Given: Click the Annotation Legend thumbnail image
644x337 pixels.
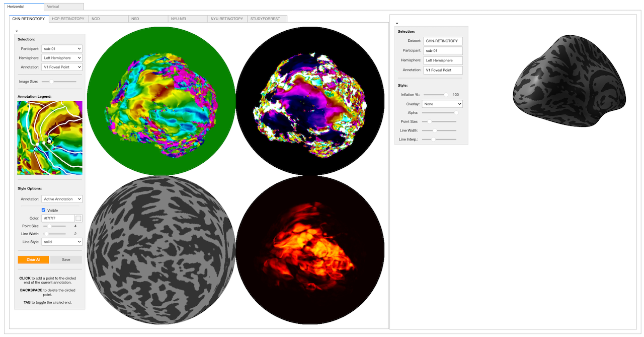Looking at the screenshot, I should [50, 138].
